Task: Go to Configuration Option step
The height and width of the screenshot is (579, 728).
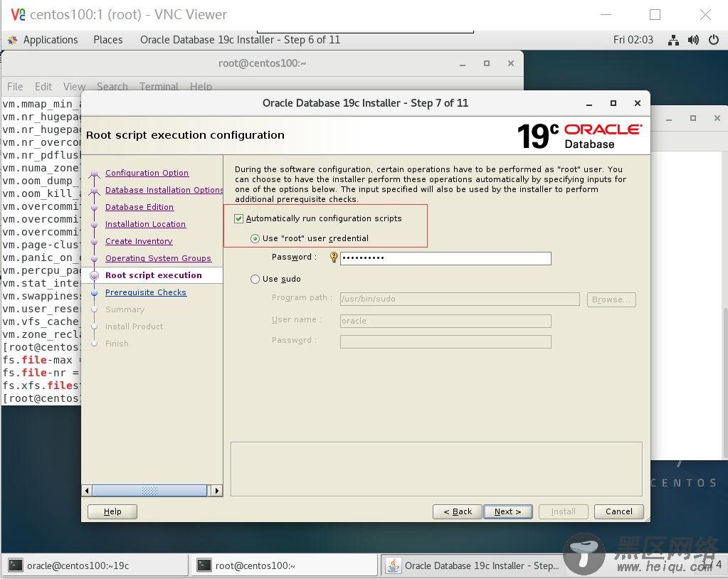Action: tap(147, 173)
